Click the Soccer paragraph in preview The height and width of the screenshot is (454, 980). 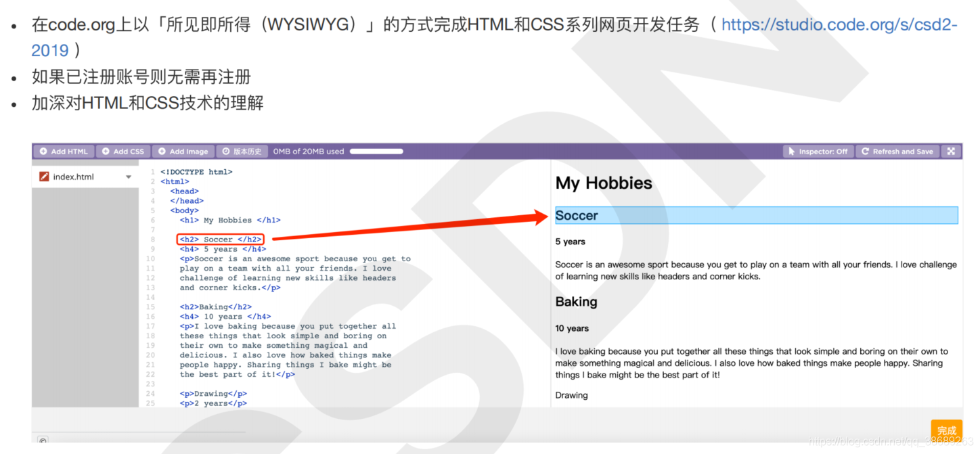(x=756, y=271)
